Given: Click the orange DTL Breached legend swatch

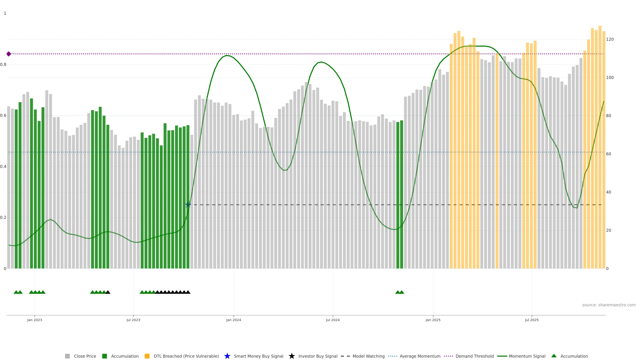Looking at the screenshot, I should (x=147, y=356).
